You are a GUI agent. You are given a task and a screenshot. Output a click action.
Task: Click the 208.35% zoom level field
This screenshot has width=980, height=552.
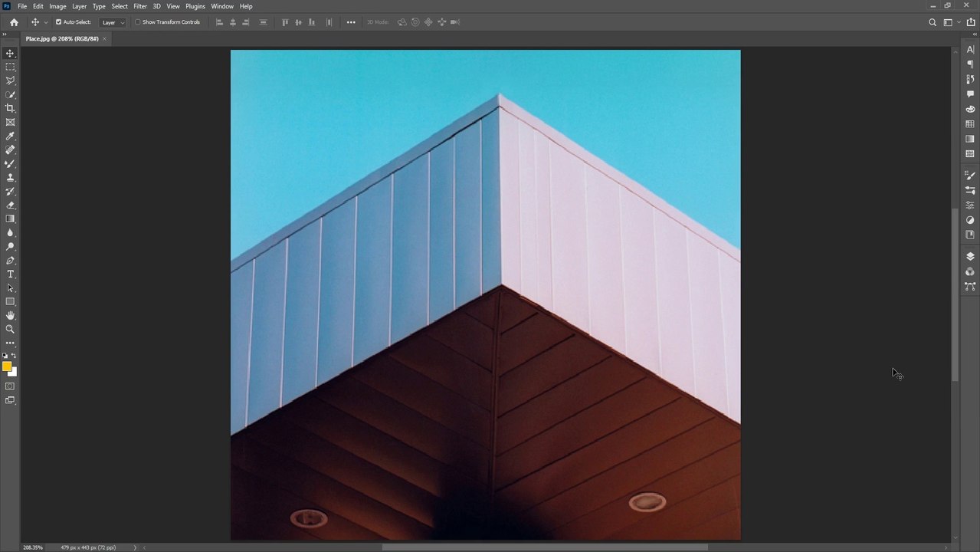tap(33, 547)
